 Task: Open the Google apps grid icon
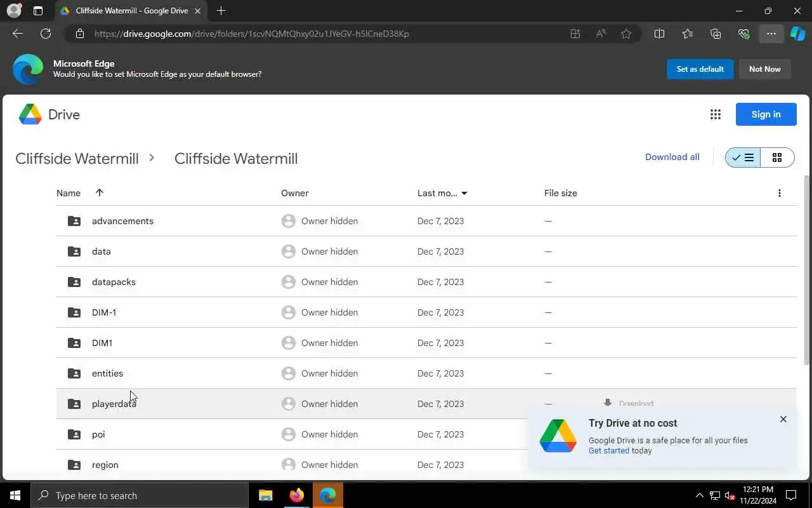click(x=716, y=114)
